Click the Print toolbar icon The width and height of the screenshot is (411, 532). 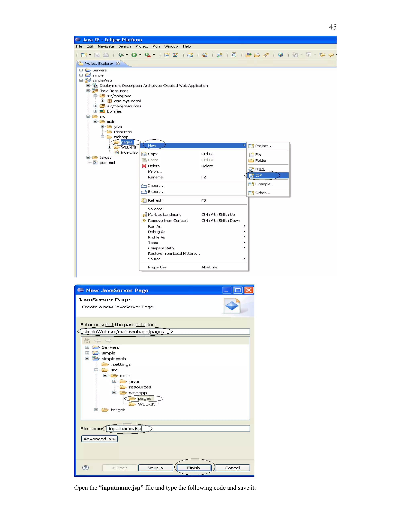point(106,55)
